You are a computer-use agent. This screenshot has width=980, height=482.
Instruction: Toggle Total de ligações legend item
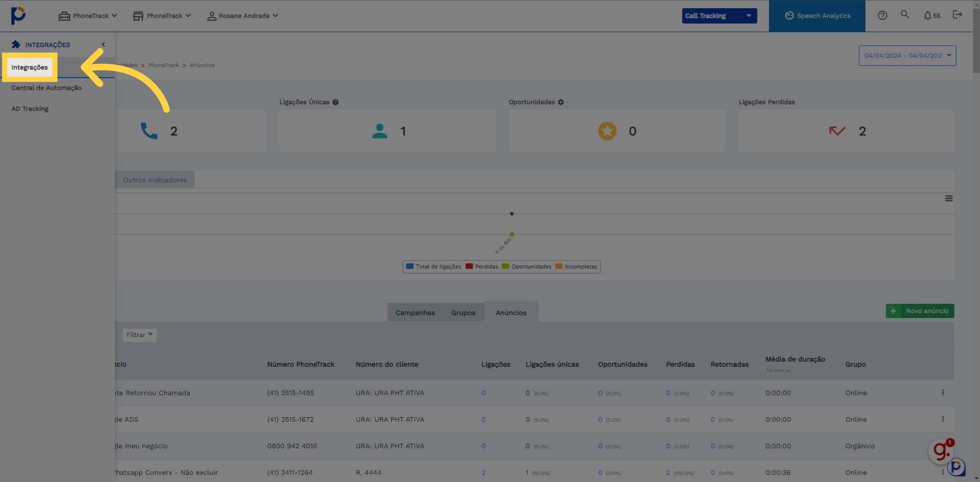[434, 267]
